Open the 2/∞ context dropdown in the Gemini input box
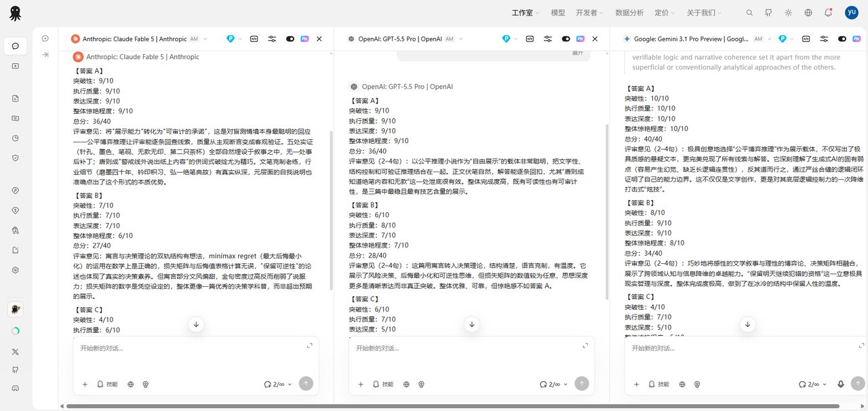The width and height of the screenshot is (868, 411). click(x=813, y=384)
